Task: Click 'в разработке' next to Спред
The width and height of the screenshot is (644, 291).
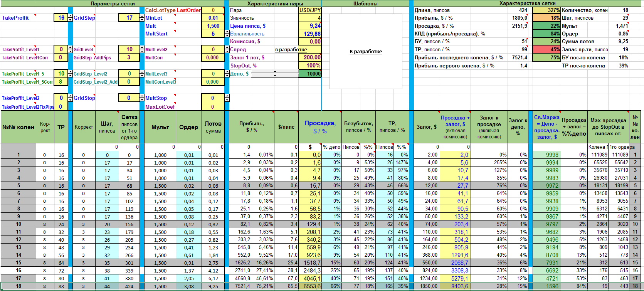Action: click(x=291, y=49)
